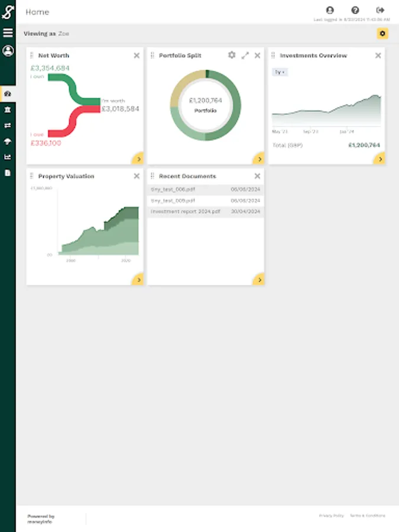Click the £3,018,584 net worth value
Screen dimensions: 399x532
[x=120, y=109]
